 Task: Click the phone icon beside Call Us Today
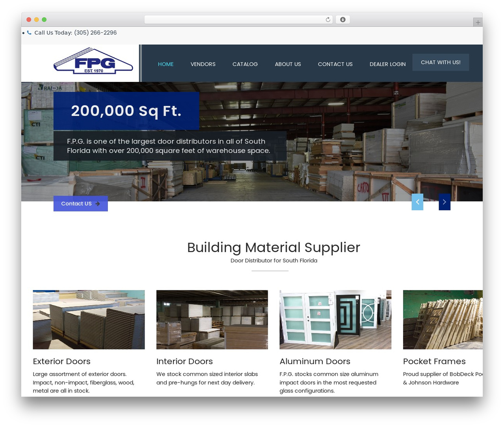[x=29, y=33]
